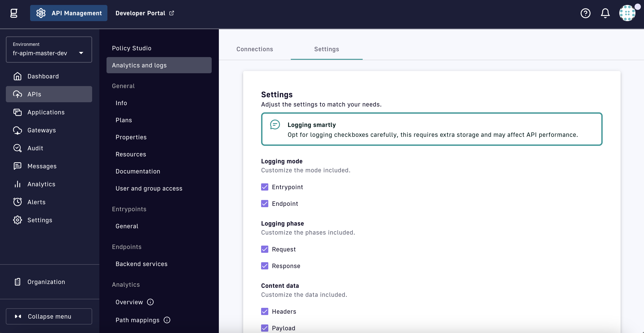Image resolution: width=644 pixels, height=333 pixels.
Task: Click the help question mark icon
Action: point(585,13)
